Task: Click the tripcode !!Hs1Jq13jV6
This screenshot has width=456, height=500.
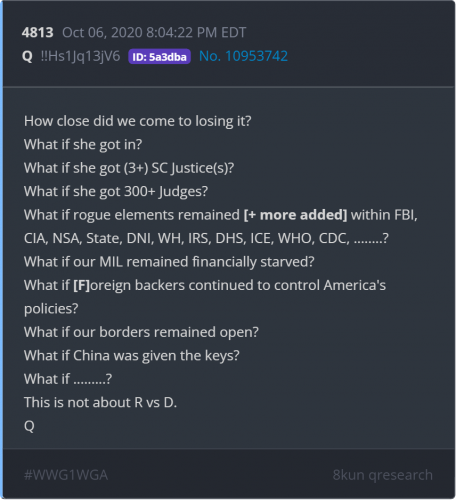Action: click(80, 56)
